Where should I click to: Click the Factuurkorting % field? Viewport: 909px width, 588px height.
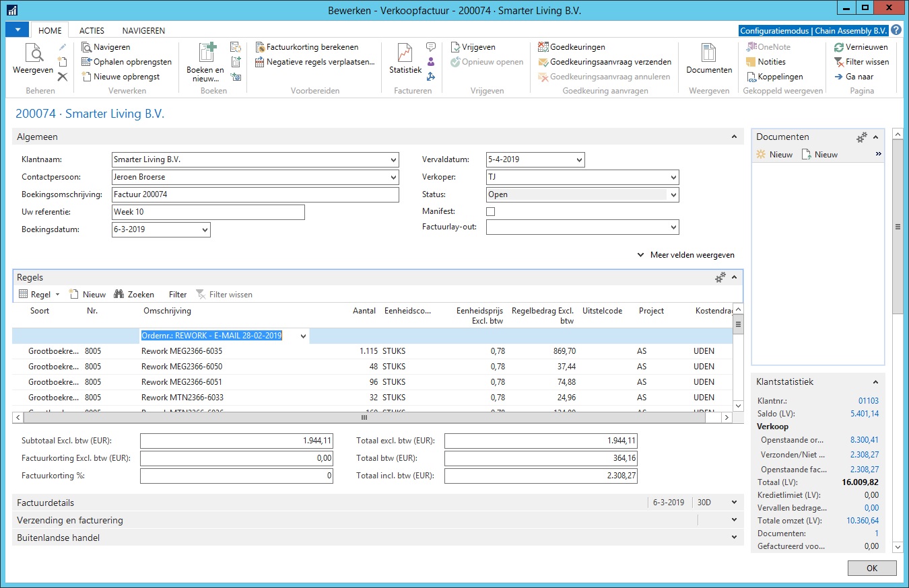[237, 476]
